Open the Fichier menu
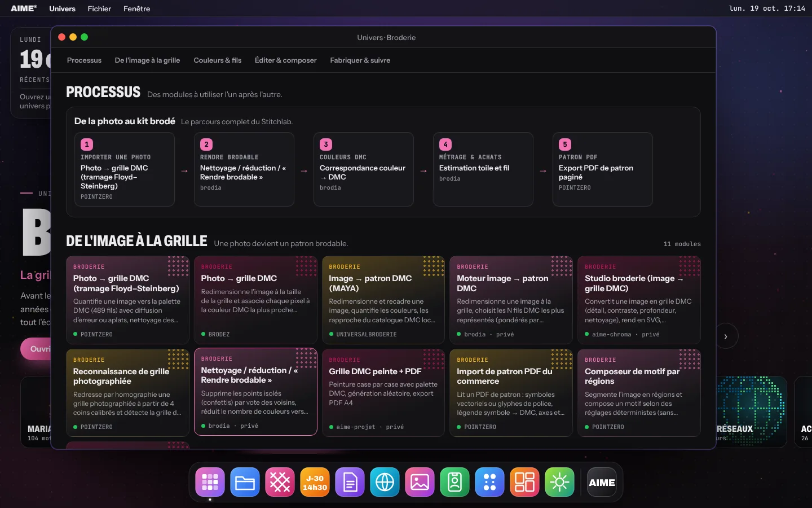This screenshot has height=508, width=812. (99, 8)
